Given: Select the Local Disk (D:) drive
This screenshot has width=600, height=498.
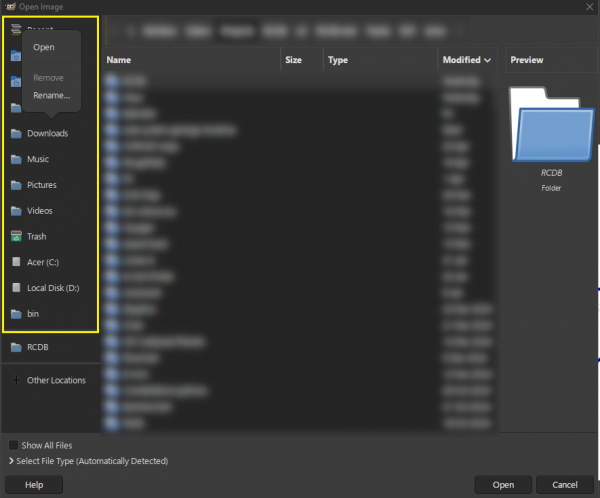Looking at the screenshot, I should (x=51, y=288).
